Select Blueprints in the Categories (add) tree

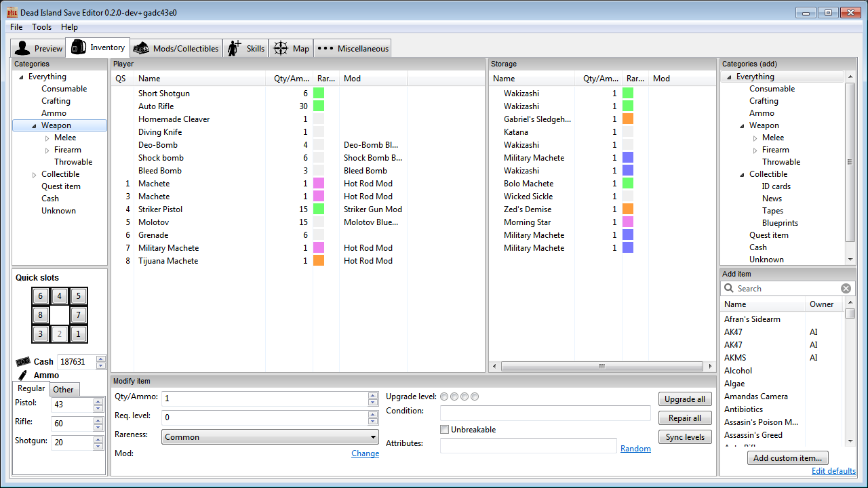[780, 223]
